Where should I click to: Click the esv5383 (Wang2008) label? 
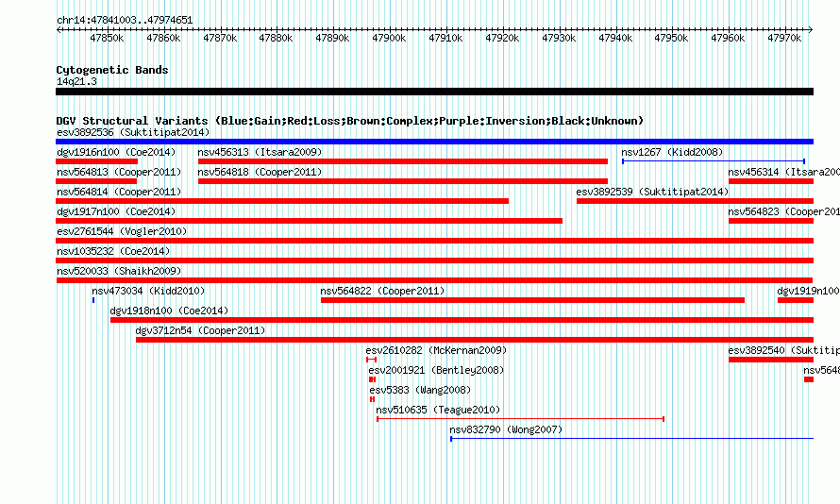point(420,390)
